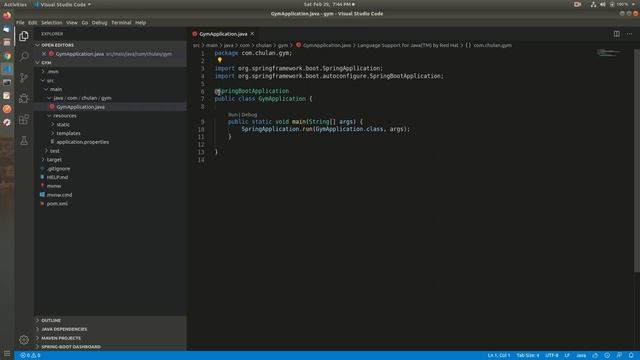Open the volume icon in the system tray

pyautogui.click(x=603, y=4)
